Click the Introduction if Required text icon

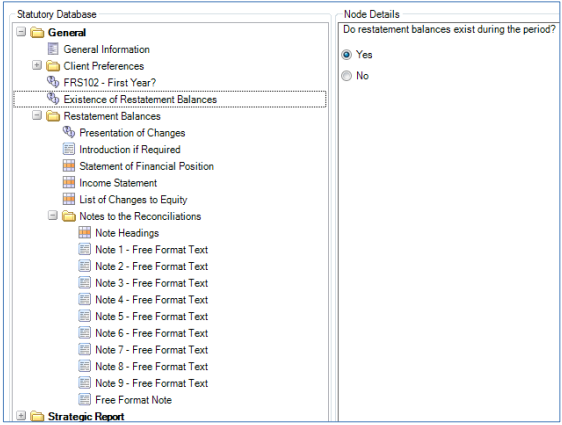(69, 149)
